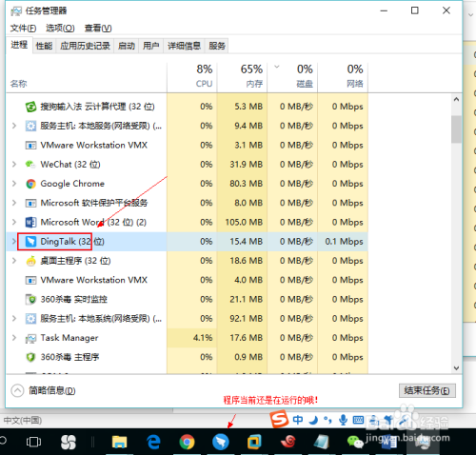Switch to the 性能 tab
This screenshot has width=476, height=455.
(44, 47)
